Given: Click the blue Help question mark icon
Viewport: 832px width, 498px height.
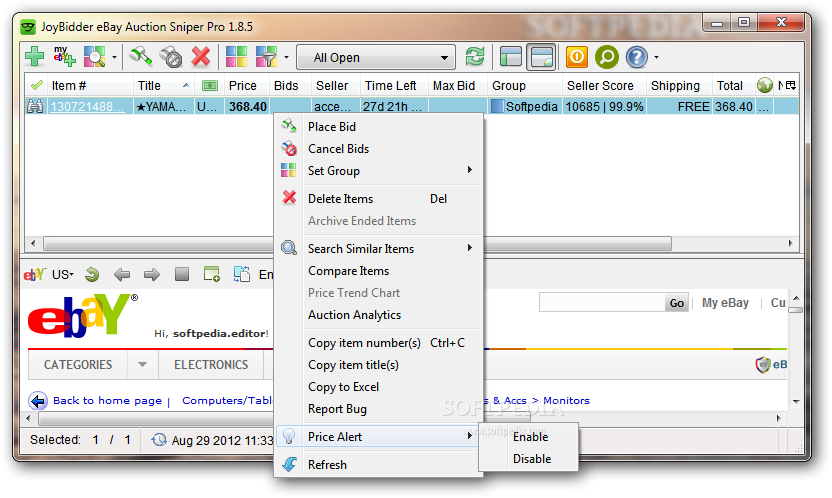Looking at the screenshot, I should pos(637,57).
